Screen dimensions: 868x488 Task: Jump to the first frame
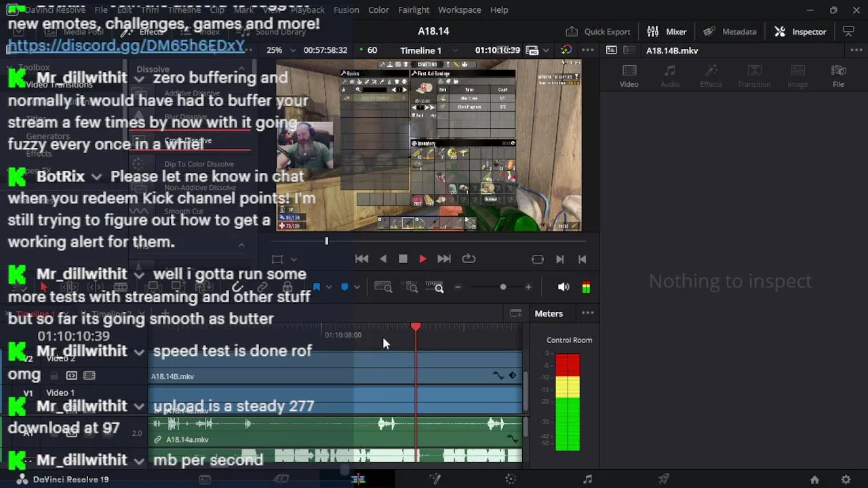click(x=362, y=259)
